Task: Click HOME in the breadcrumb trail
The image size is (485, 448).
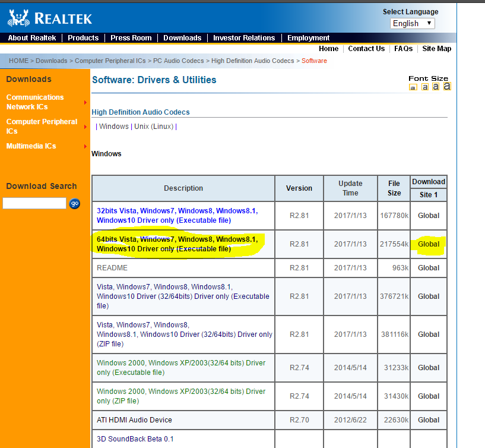Action: click(18, 61)
